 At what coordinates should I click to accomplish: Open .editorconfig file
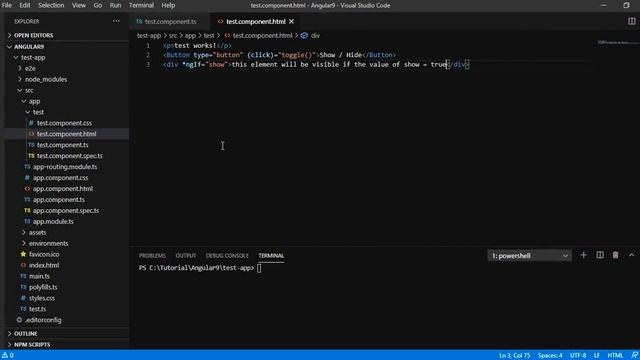[x=43, y=320]
